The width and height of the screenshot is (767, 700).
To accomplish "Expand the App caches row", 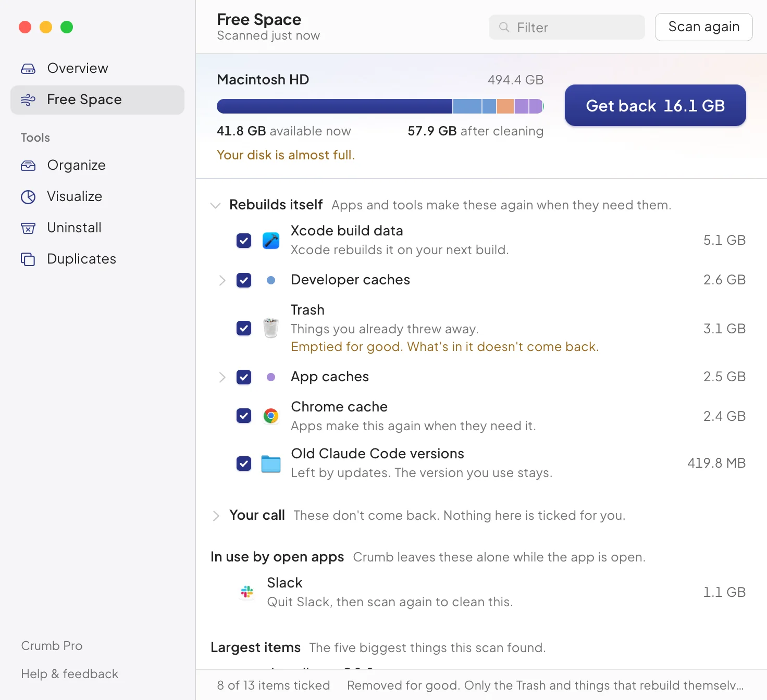I will [222, 377].
